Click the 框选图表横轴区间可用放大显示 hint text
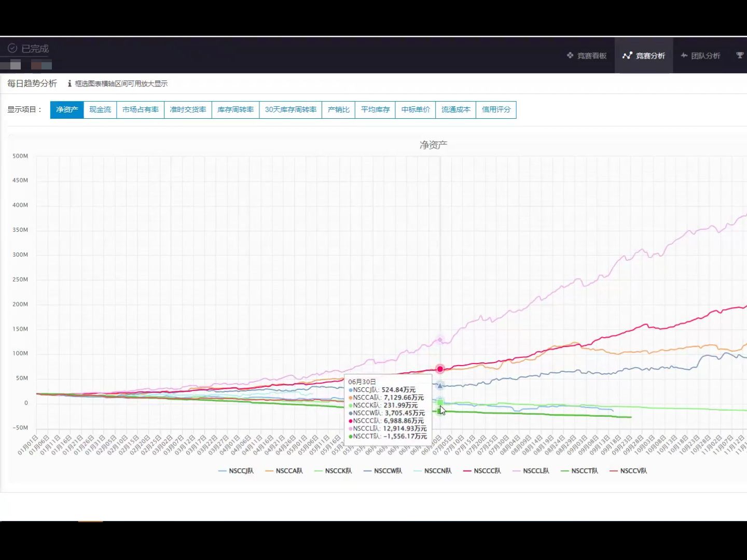 121,83
